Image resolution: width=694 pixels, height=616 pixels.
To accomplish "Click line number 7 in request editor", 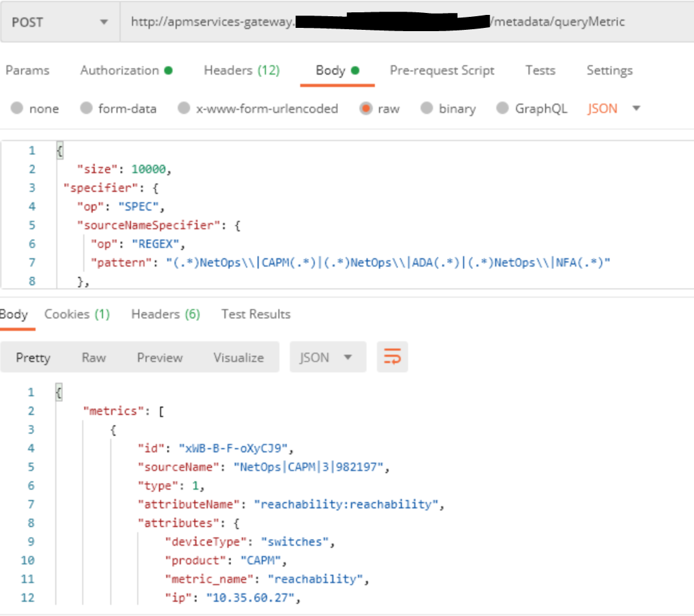I will [x=32, y=263].
